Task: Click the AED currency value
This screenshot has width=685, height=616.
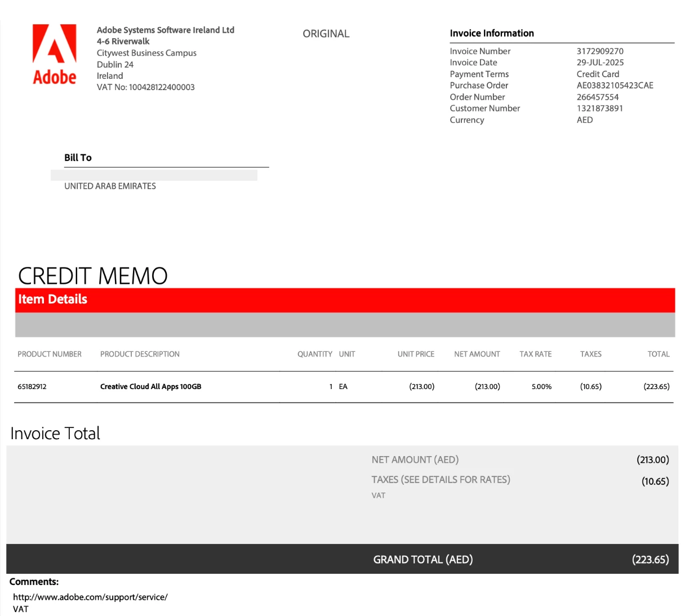Action: click(x=584, y=120)
